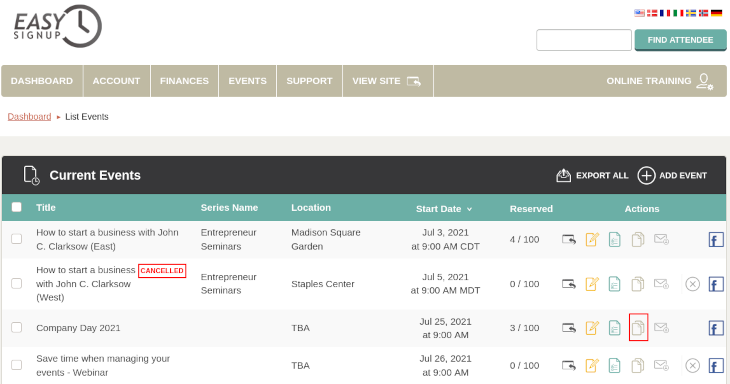The width and height of the screenshot is (730, 384).
Task: Click the highlighted copy icon for Company Day 2021
Action: point(638,328)
